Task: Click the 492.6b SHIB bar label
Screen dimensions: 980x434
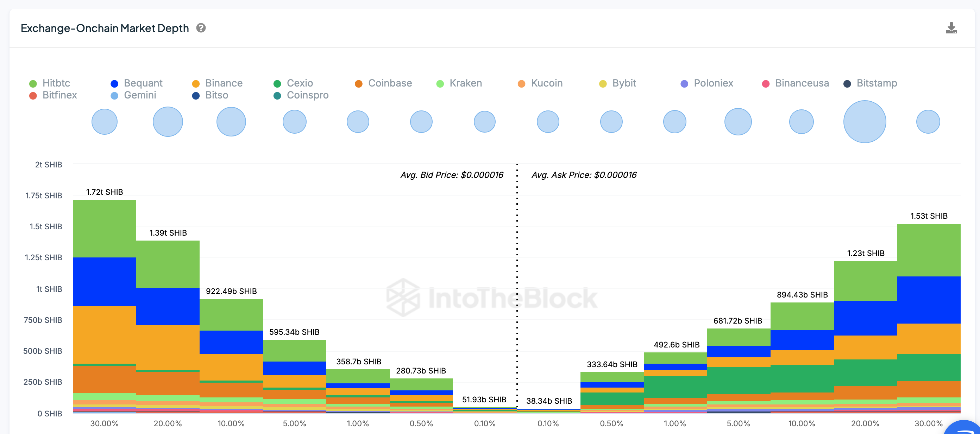Action: click(x=677, y=345)
